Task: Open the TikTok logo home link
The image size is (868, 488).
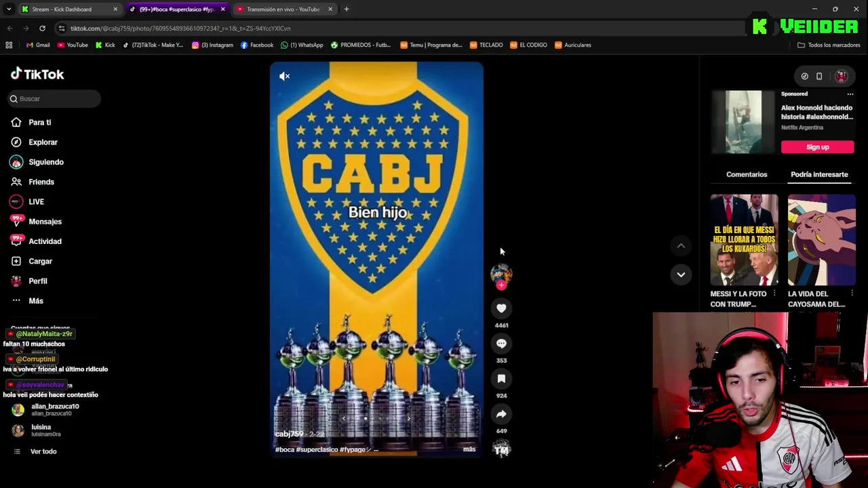Action: 37,75
